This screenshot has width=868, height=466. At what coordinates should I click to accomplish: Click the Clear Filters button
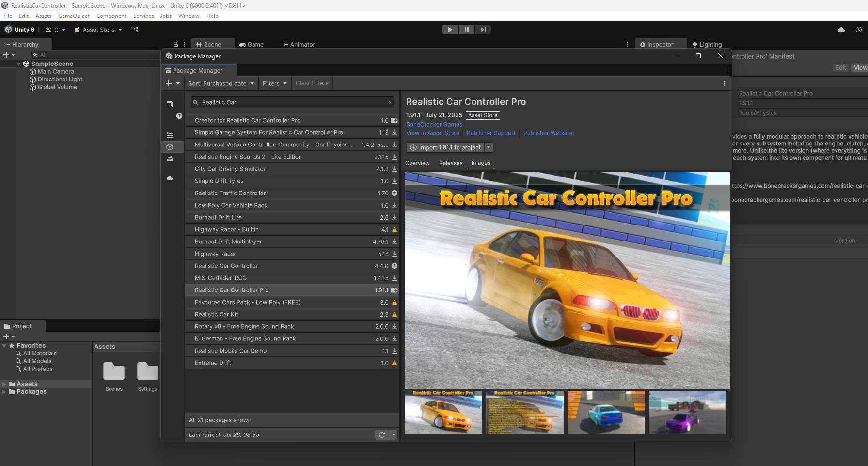[x=312, y=83]
